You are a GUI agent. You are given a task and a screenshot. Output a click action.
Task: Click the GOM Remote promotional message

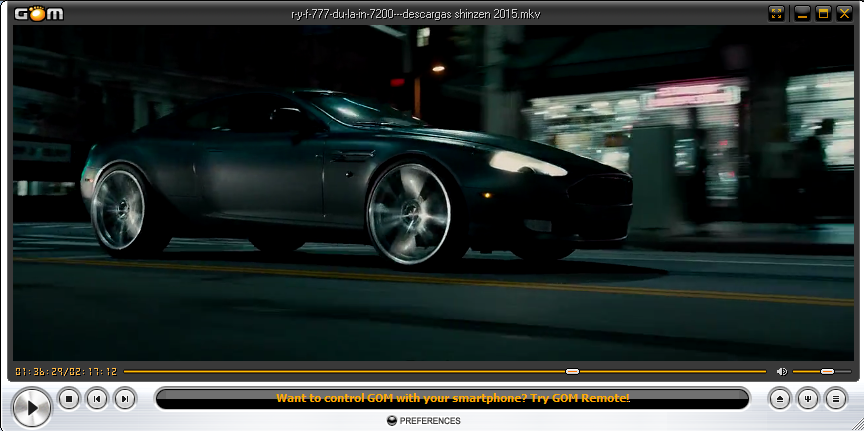(x=452, y=398)
